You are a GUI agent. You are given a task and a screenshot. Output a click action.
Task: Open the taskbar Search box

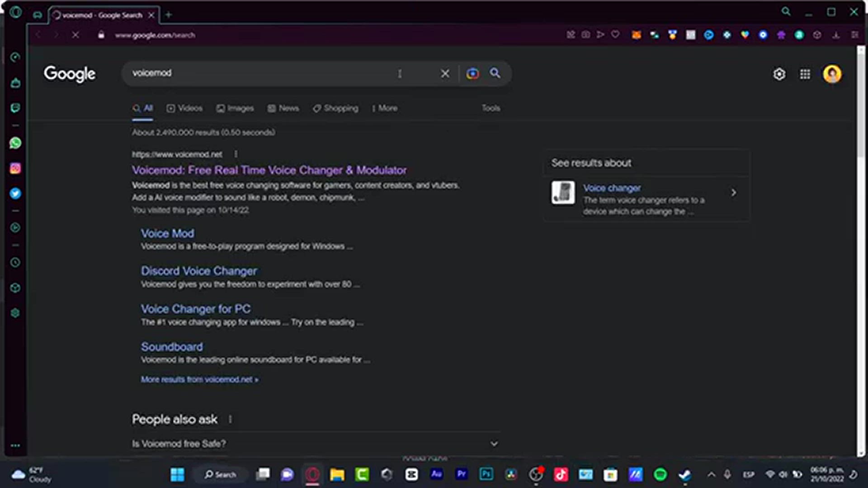point(220,474)
